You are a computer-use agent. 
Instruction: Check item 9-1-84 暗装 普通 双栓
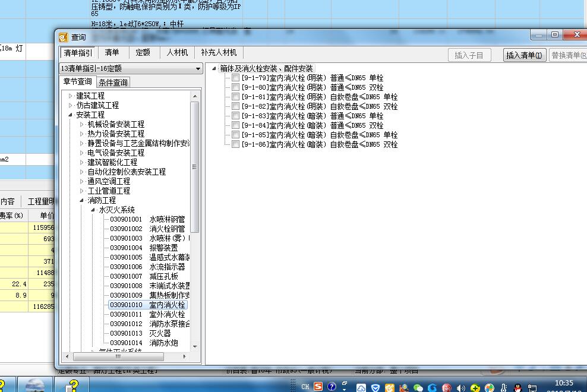pyautogui.click(x=235, y=125)
